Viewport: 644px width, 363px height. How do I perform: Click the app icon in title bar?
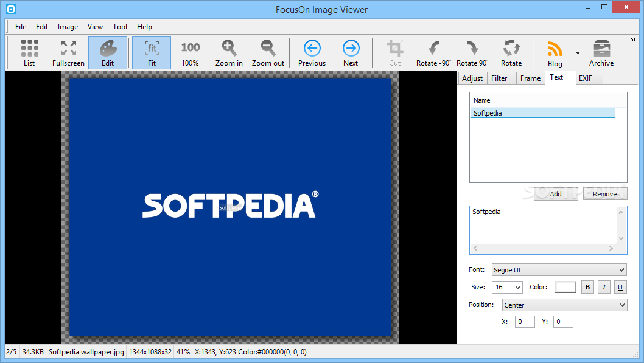pos(11,9)
